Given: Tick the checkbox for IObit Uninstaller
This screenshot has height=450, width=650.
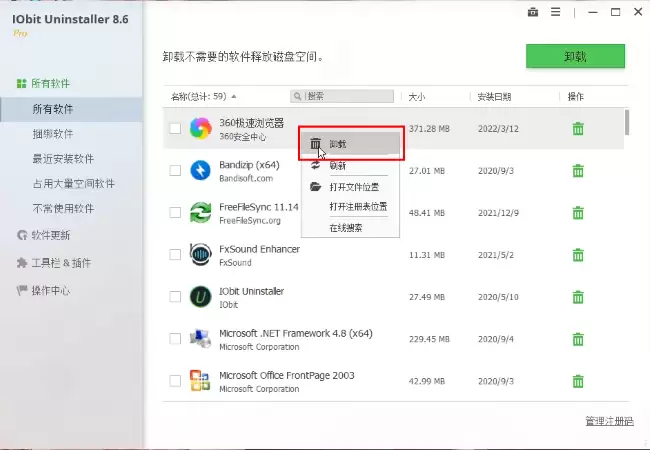Looking at the screenshot, I should 175,297.
